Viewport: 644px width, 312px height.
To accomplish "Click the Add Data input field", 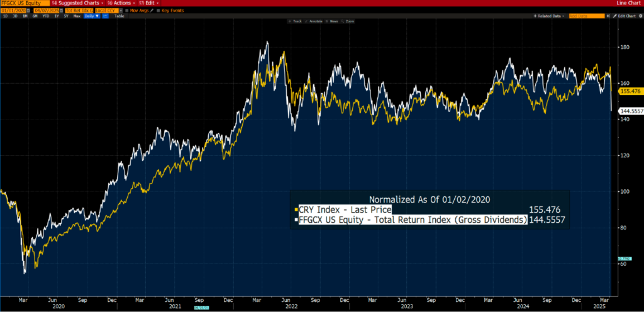I will tap(585, 16).
